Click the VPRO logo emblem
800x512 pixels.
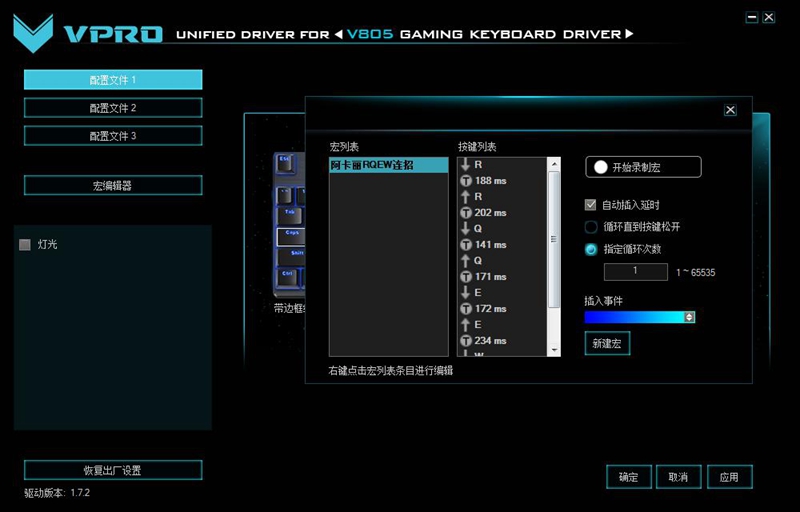coord(33,33)
